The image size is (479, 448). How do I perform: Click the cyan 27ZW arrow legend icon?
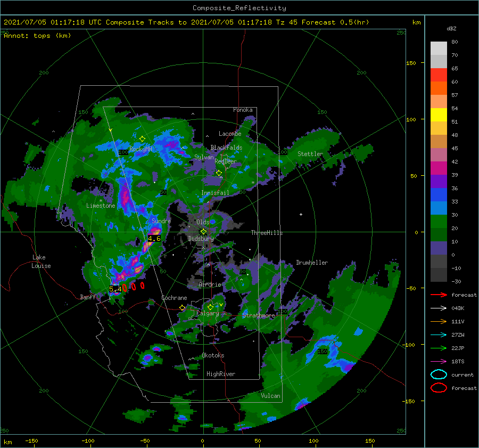tap(439, 335)
